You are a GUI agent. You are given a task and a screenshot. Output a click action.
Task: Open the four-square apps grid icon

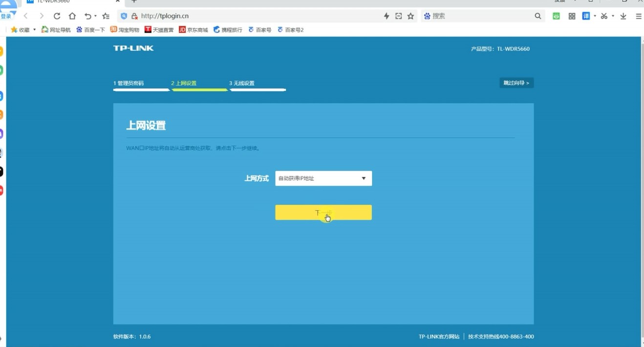coord(572,16)
